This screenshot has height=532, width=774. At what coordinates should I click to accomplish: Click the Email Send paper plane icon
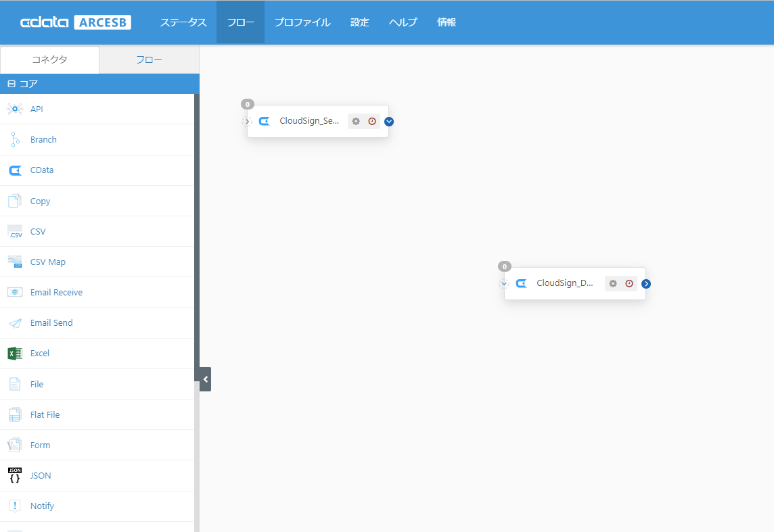pyautogui.click(x=16, y=323)
